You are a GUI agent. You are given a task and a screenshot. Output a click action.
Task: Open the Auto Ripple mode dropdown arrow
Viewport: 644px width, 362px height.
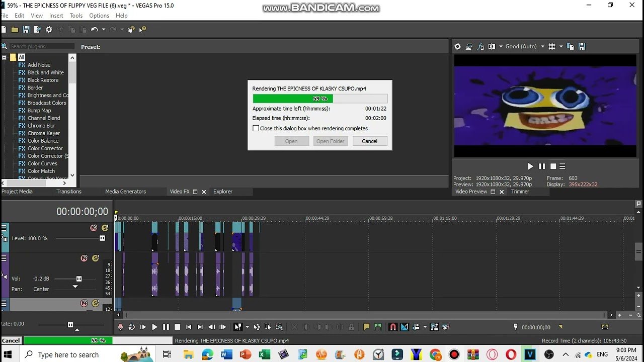(425, 327)
